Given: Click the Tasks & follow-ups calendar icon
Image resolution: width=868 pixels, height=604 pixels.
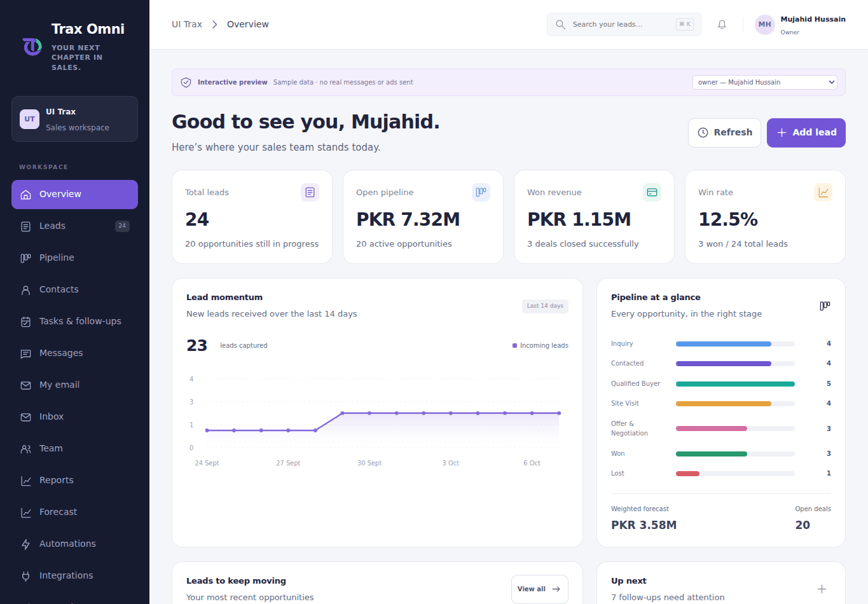Looking at the screenshot, I should (x=26, y=322).
